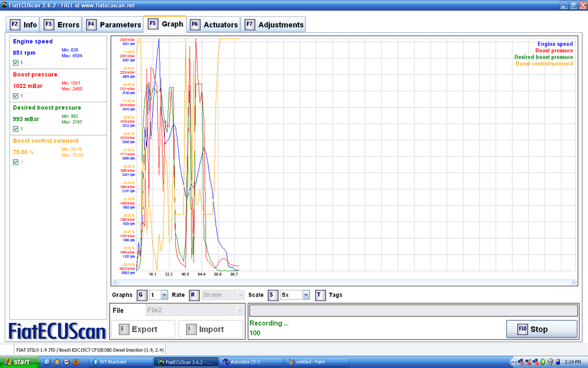Click the FiatECUScan taskbar item
588x368 pixels.
coord(186,362)
